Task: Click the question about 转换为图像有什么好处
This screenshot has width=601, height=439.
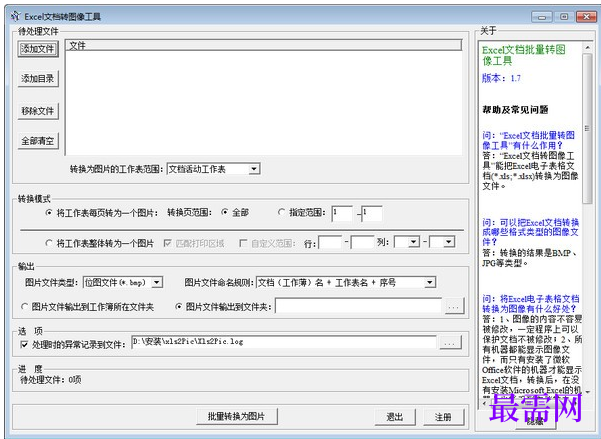Action: pos(530,304)
